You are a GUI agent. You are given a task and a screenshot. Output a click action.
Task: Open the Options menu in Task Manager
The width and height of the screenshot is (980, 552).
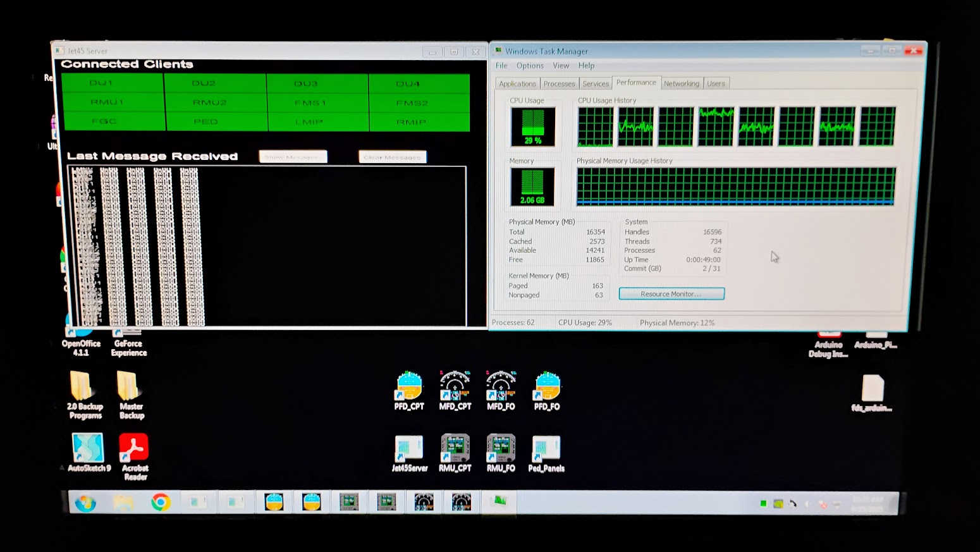point(530,66)
